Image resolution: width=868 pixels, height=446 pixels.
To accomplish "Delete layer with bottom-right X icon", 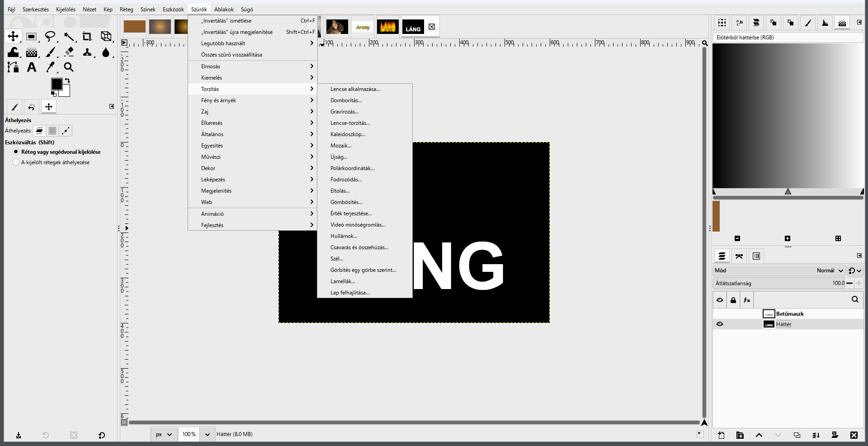I will point(854,435).
